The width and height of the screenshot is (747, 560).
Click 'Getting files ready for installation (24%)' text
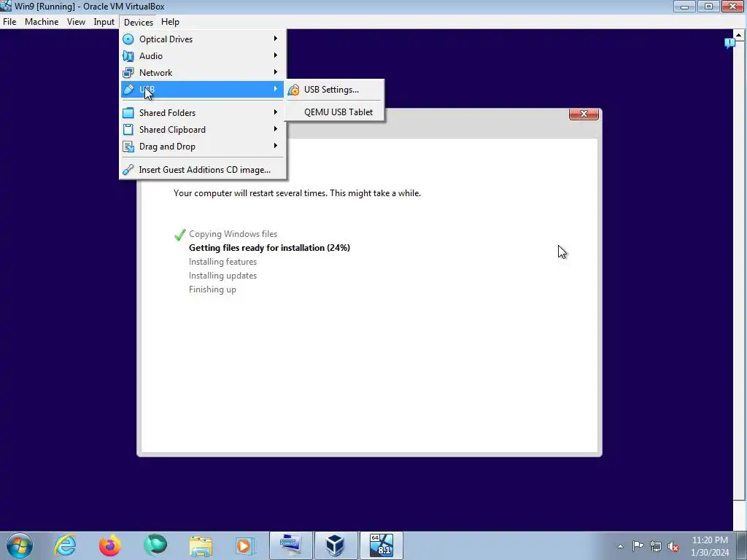[269, 248]
